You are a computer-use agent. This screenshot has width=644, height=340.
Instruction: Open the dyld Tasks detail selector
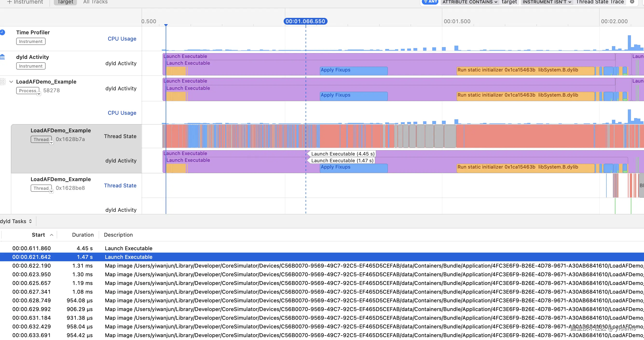(x=16, y=221)
